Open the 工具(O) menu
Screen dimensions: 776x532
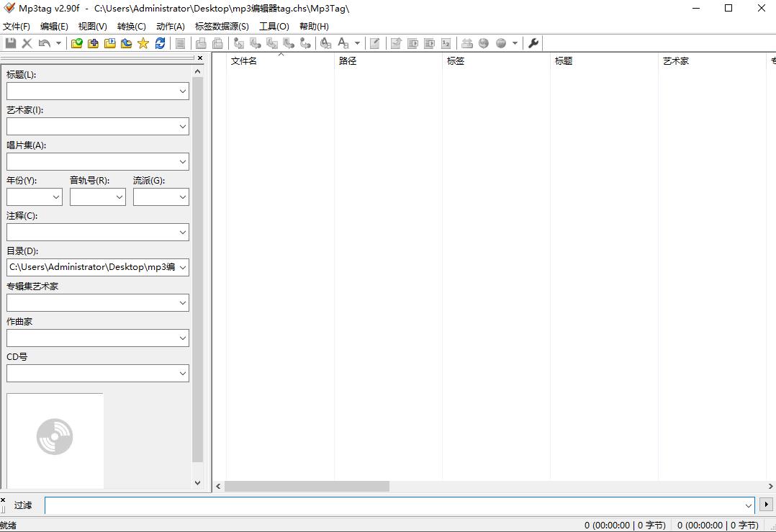274,26
